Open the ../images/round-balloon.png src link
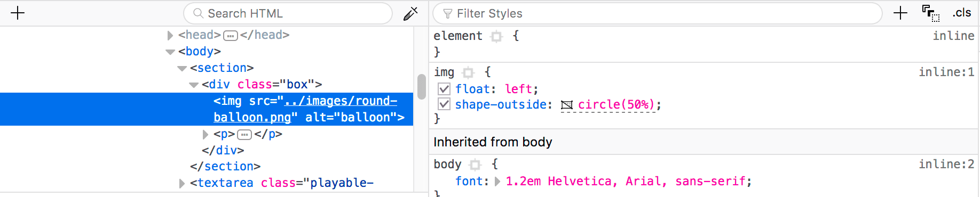The width and height of the screenshot is (980, 197). click(x=305, y=109)
